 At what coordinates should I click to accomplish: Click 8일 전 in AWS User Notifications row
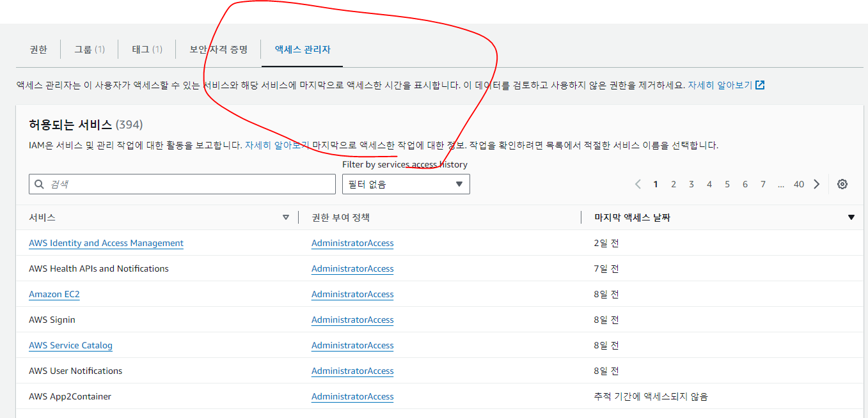pos(606,371)
